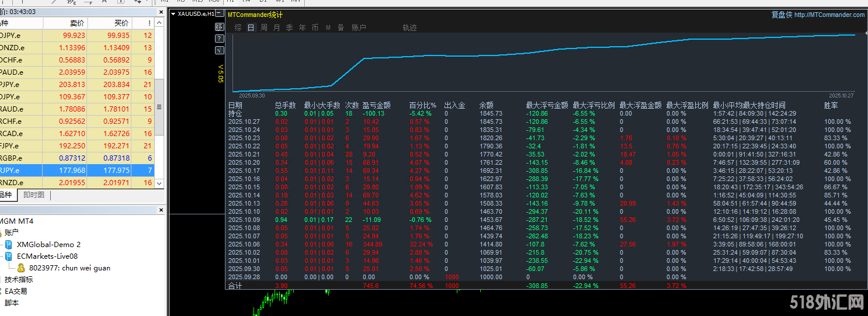Switch to the 月 monthly statistics tab
Viewport: 868px width, 316px height.
277,27
